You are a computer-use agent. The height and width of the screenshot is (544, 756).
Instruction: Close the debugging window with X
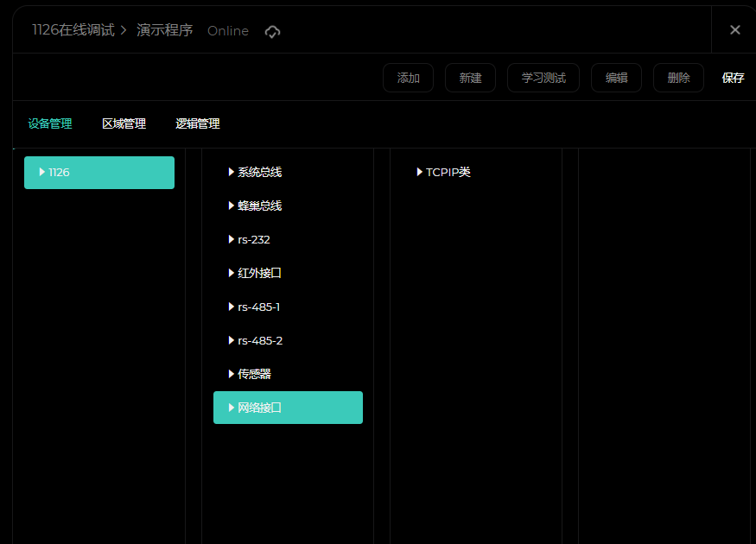pyautogui.click(x=734, y=30)
